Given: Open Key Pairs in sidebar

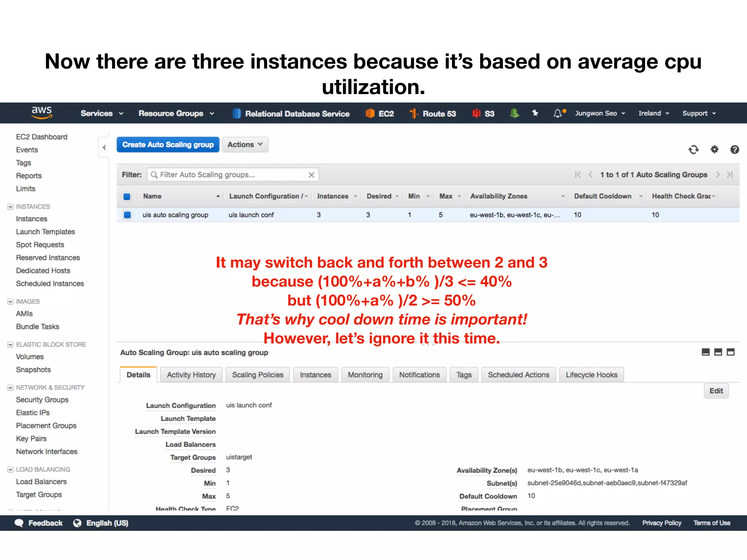Looking at the screenshot, I should (31, 439).
